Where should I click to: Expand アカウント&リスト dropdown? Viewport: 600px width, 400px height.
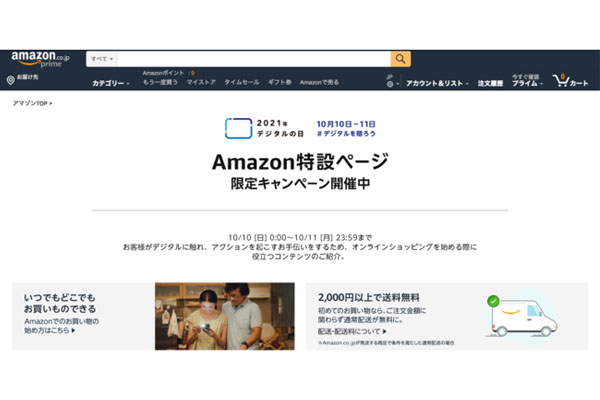pos(437,83)
